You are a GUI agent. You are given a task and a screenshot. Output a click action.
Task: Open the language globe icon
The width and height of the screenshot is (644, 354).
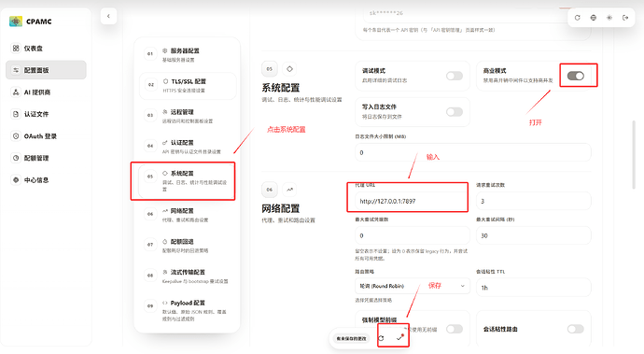pos(593,18)
